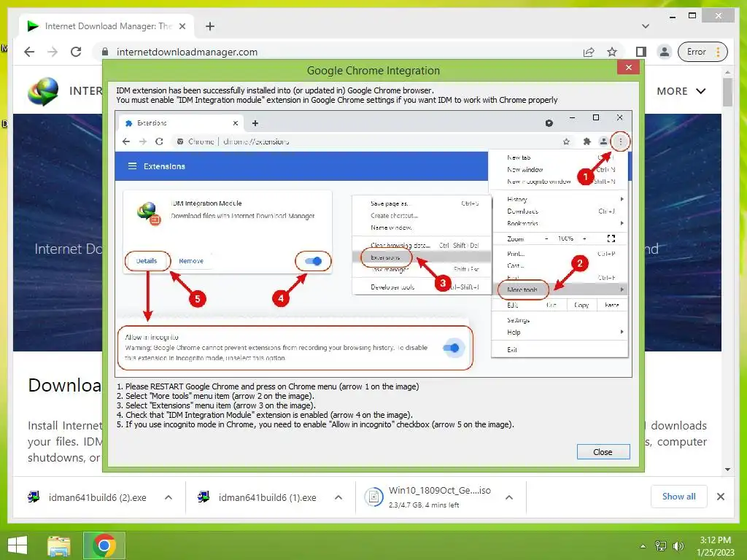Open Chrome menu via the three dots

coord(718,52)
